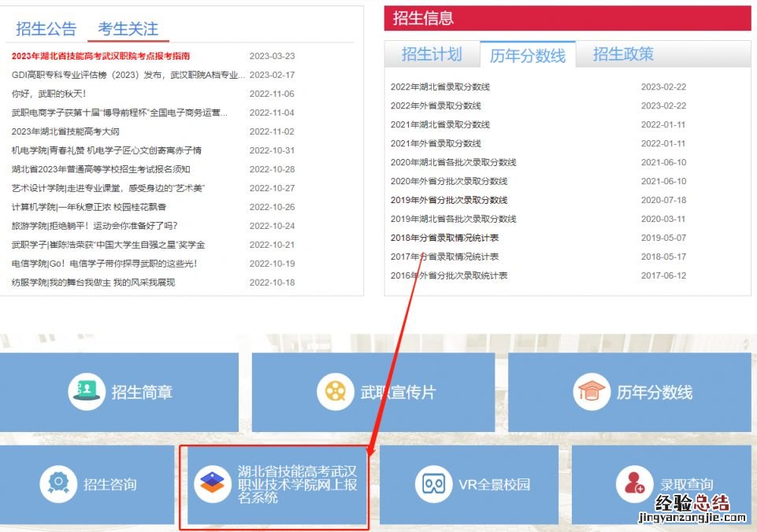This screenshot has height=532, width=757.
Task: Open 2023年湖北省技能高考武汉职院考点报考指南 link
Action: click(101, 56)
